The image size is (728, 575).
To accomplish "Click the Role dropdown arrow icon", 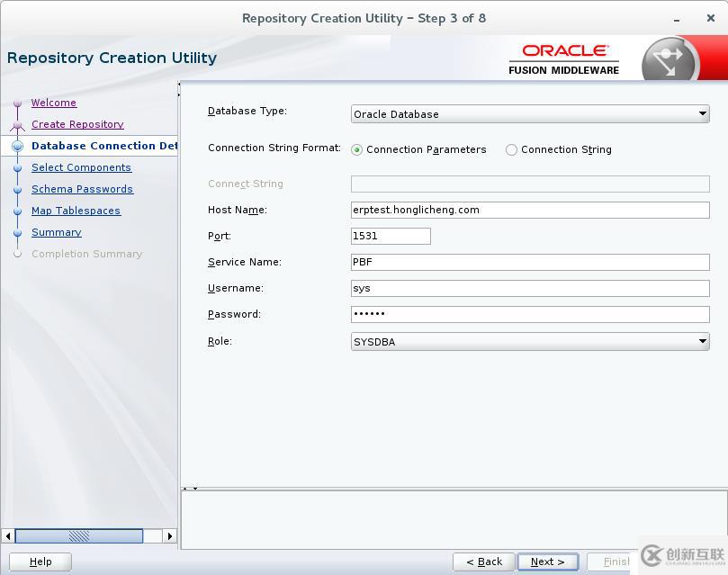I will pyautogui.click(x=702, y=341).
